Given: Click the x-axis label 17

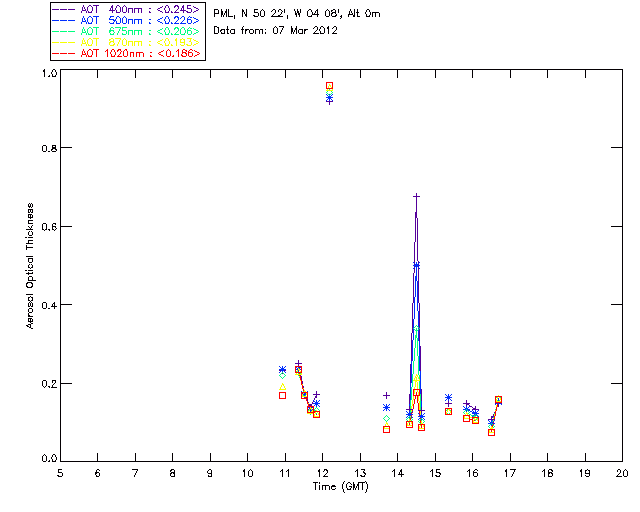Looking at the screenshot, I should (510, 473).
